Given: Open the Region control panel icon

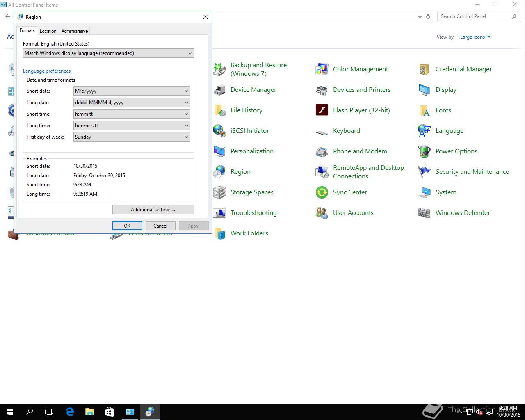Looking at the screenshot, I should coord(219,172).
